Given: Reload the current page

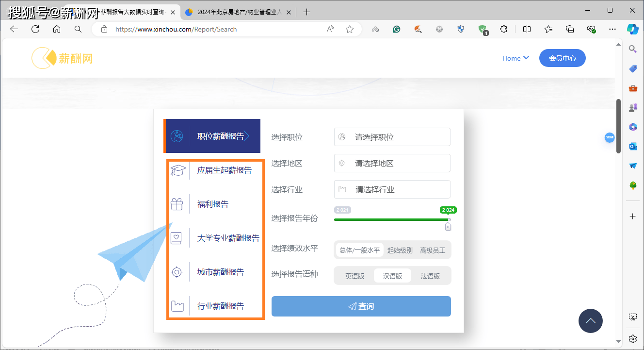Looking at the screenshot, I should point(35,29).
